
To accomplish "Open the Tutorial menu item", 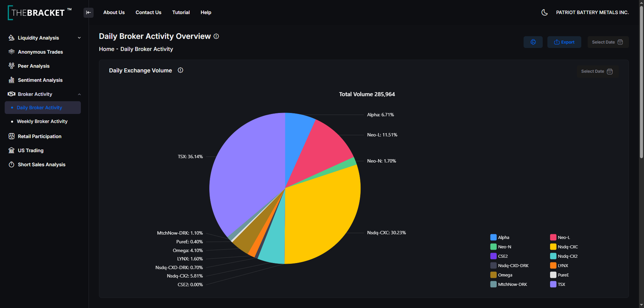I will point(181,12).
